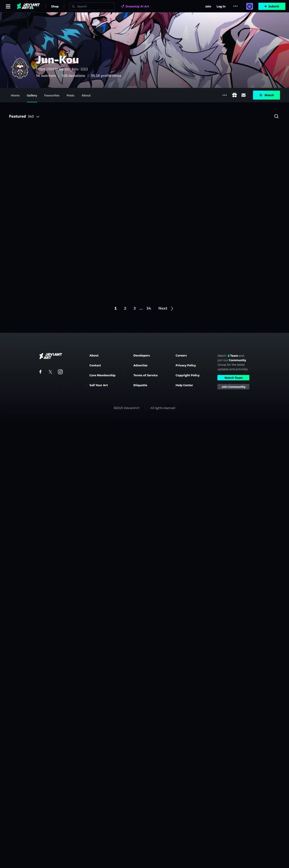Open Privacy Policy link
Screen dimensions: 289x868
point(186,365)
